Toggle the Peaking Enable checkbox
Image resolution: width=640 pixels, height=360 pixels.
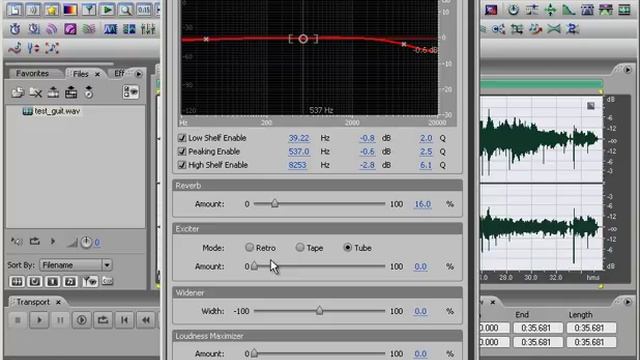click(x=182, y=151)
